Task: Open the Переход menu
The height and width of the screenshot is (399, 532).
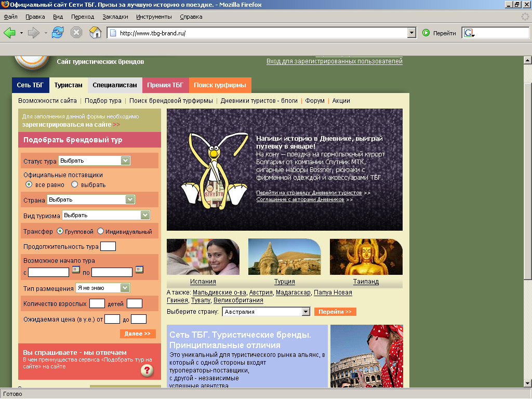Action: pos(83,17)
